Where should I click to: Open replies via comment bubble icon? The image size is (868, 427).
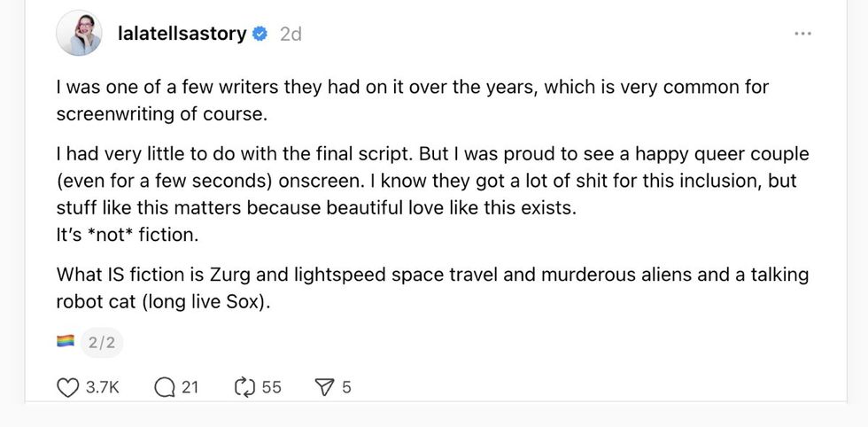(164, 387)
